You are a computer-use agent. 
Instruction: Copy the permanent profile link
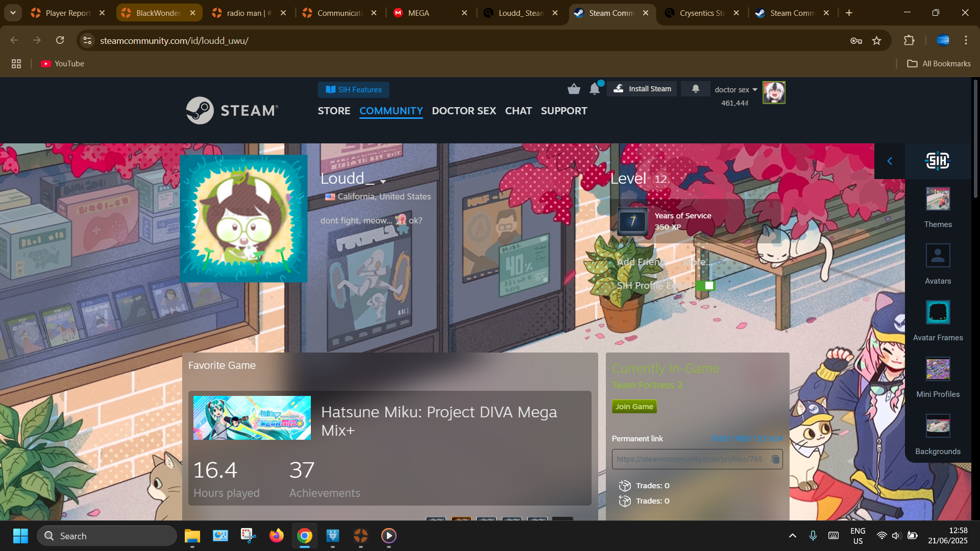(x=775, y=459)
